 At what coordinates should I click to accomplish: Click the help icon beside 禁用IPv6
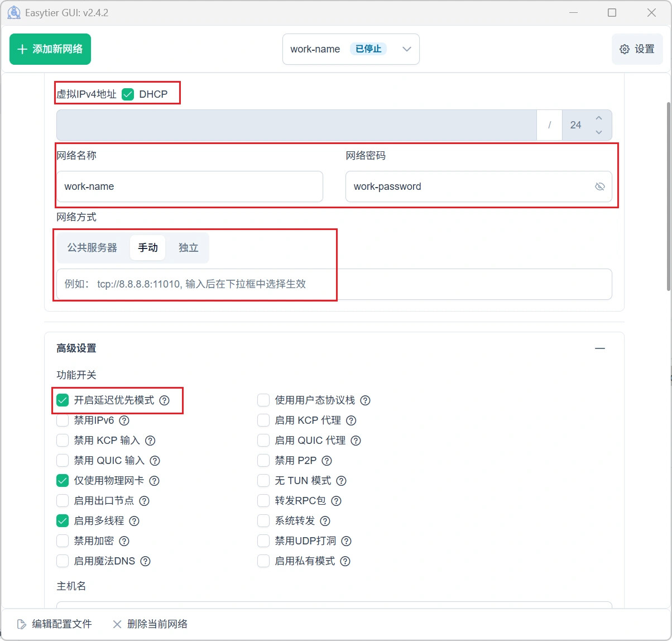tap(124, 420)
